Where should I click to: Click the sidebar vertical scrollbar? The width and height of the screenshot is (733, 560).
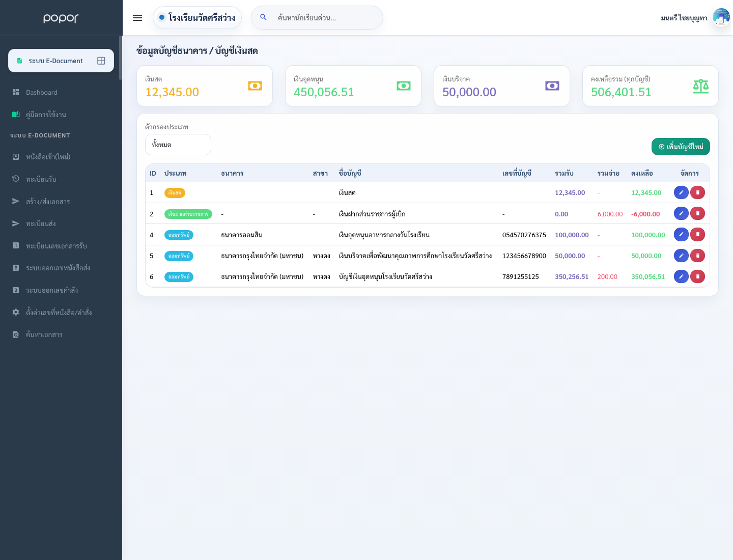[x=121, y=58]
